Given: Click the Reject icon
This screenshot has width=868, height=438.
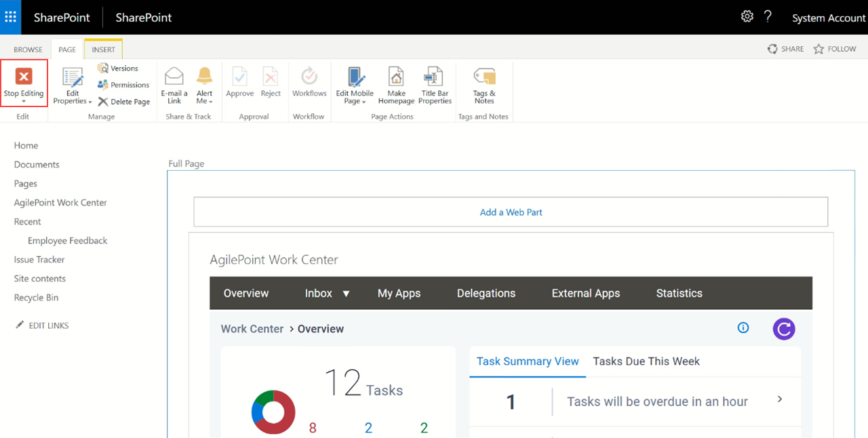Looking at the screenshot, I should click(x=271, y=76).
